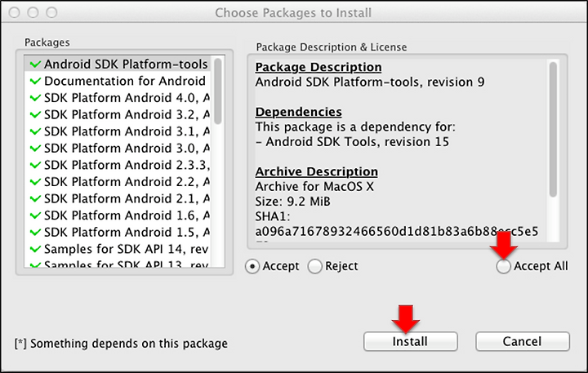Click green checkmark for SDK Platform Android 2.1
This screenshot has height=373, width=588.
click(35, 198)
